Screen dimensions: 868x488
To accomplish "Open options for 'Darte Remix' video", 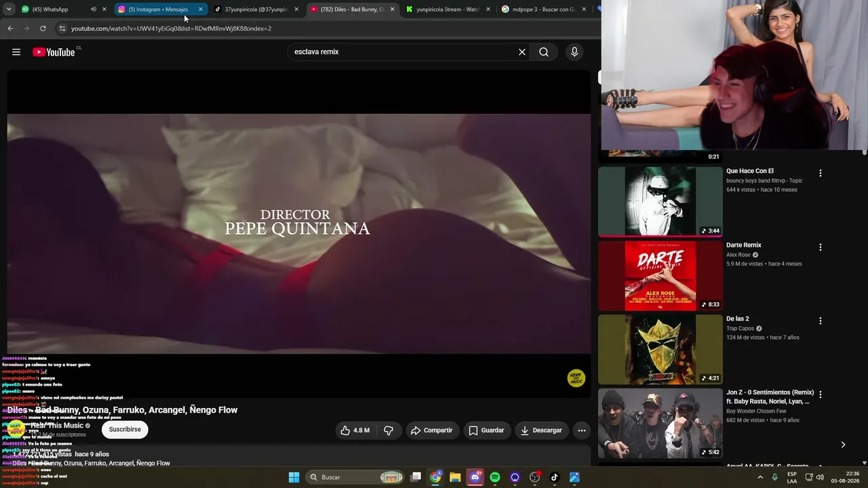I will coord(821,247).
